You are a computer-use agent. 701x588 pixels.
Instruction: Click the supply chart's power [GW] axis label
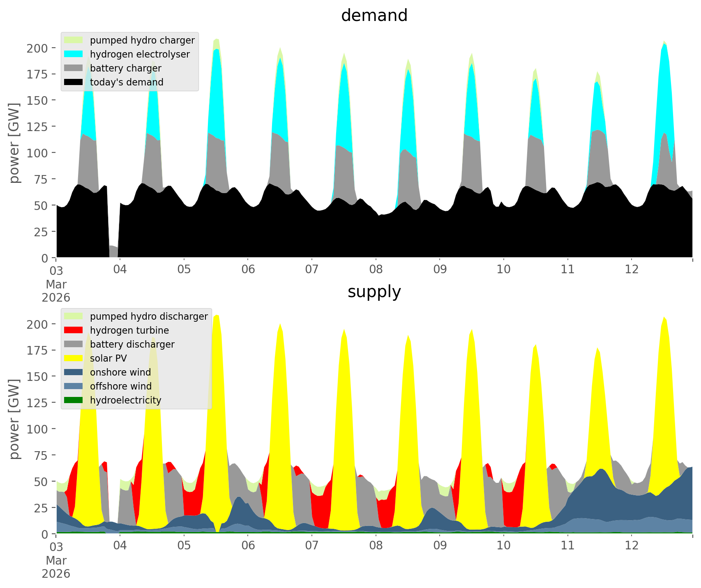15,419
